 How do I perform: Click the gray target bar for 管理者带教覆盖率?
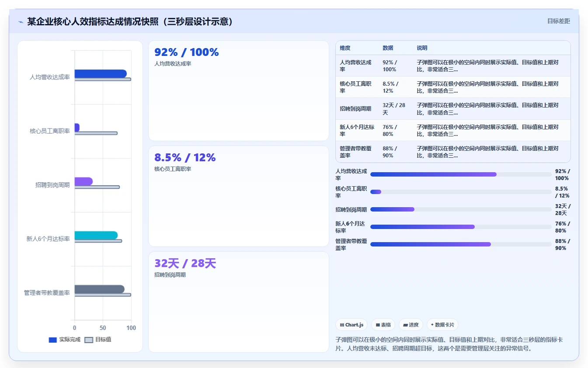[103, 295]
